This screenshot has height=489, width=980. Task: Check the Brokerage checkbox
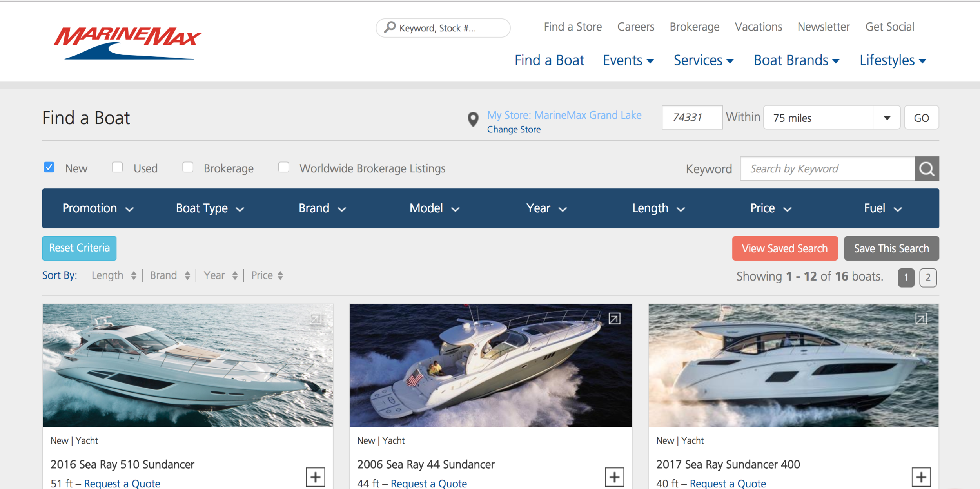point(188,167)
